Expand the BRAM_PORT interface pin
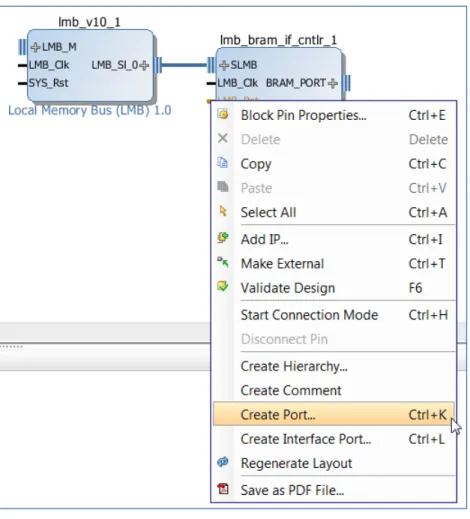470x519 pixels. (x=333, y=83)
